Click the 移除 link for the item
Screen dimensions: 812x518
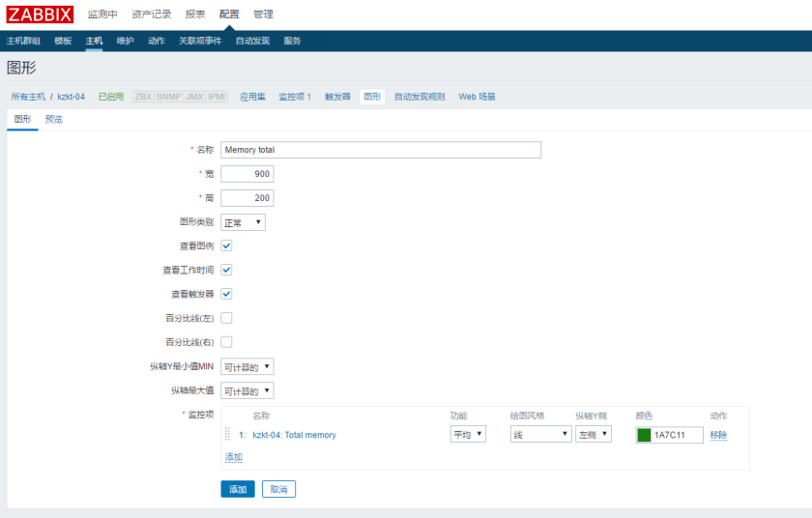pyautogui.click(x=718, y=435)
